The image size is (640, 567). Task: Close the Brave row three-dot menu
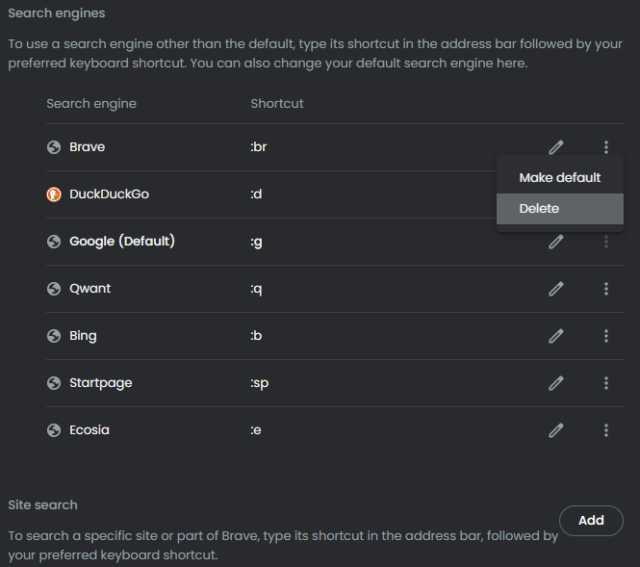tap(606, 147)
